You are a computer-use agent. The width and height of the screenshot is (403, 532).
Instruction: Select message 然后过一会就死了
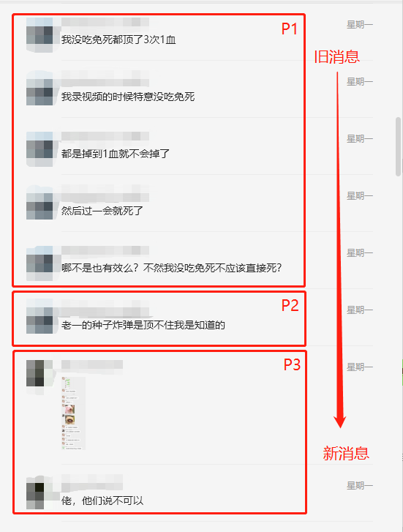pyautogui.click(x=102, y=211)
